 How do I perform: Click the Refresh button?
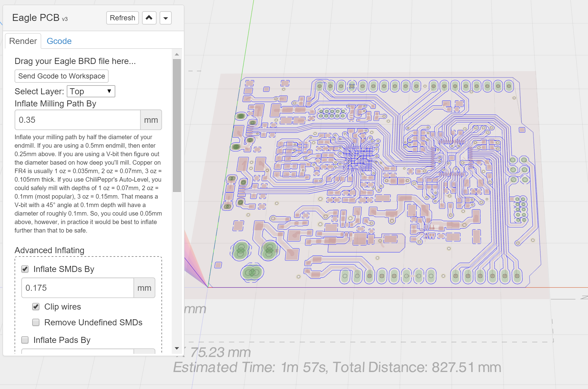point(122,18)
